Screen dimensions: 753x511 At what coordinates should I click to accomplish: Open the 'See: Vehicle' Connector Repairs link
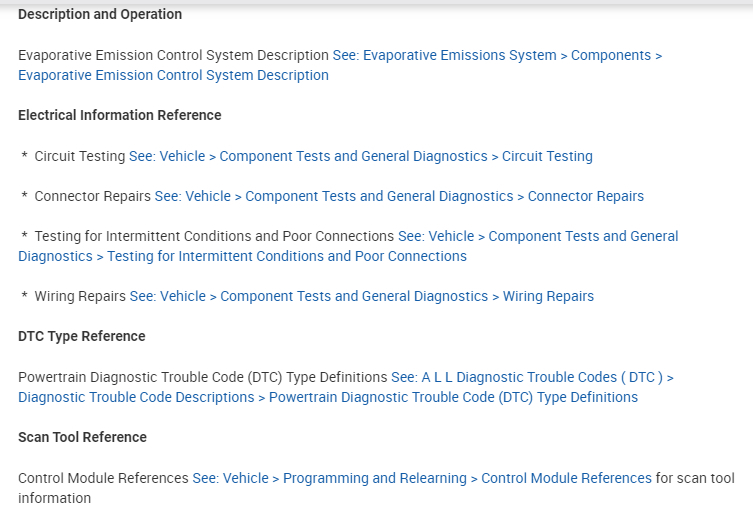(399, 196)
